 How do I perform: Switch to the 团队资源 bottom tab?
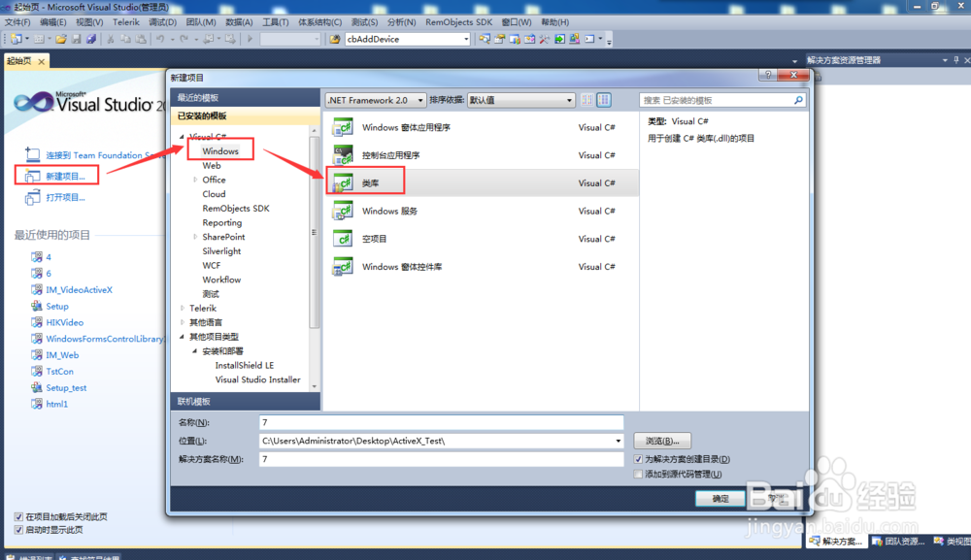pos(898,542)
